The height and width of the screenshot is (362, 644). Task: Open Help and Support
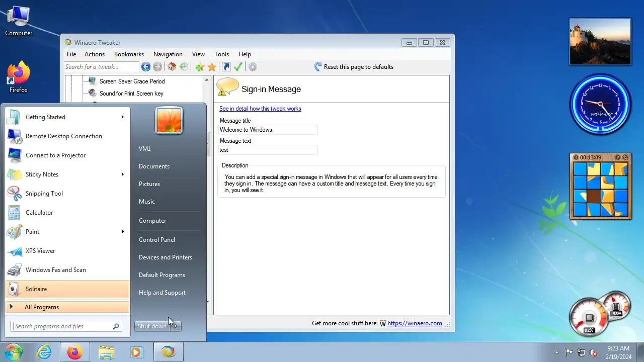[x=162, y=293]
